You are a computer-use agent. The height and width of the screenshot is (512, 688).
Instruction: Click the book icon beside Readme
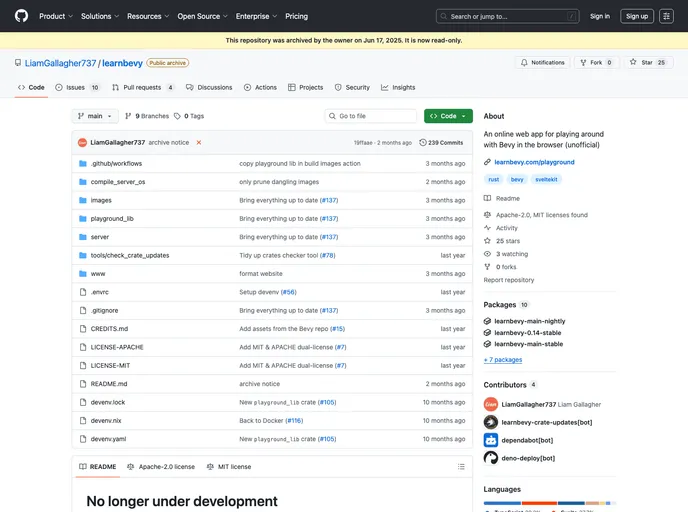point(487,198)
